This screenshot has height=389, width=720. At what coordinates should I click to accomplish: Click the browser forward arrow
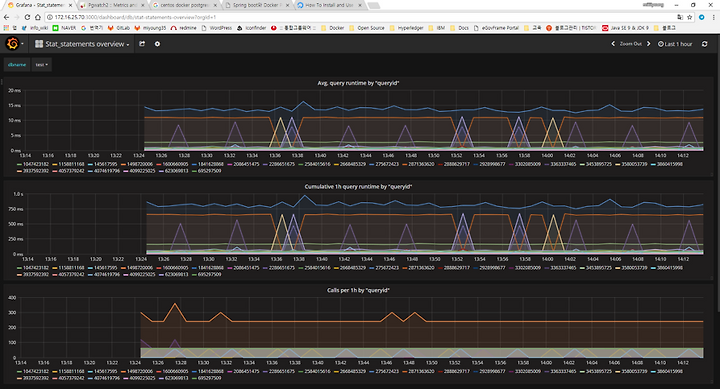(x=17, y=17)
